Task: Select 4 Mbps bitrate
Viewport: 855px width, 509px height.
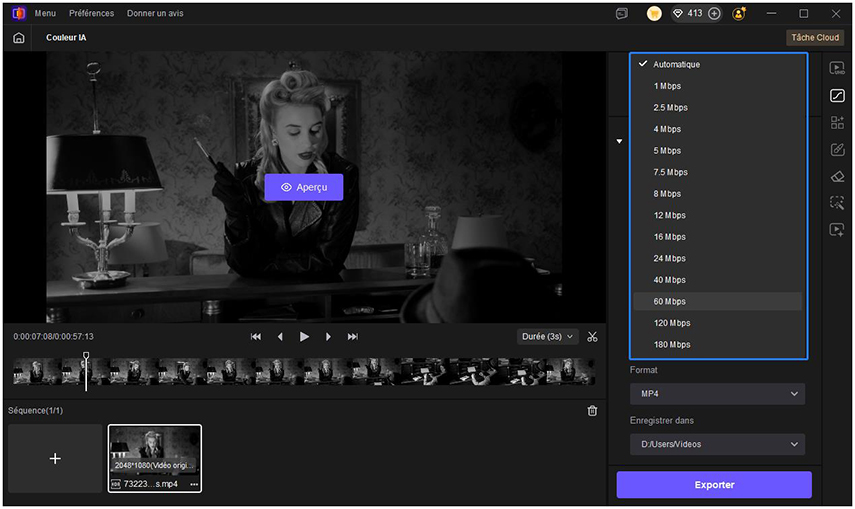Action: pyautogui.click(x=718, y=129)
